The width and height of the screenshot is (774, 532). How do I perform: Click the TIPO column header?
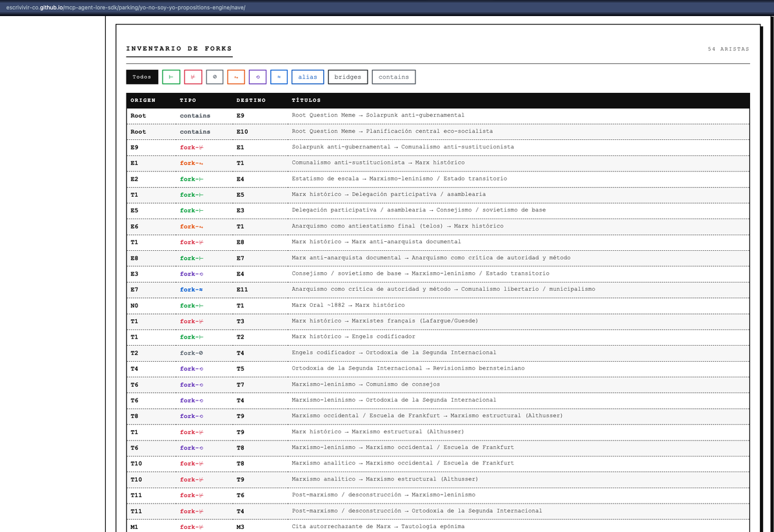[188, 101]
